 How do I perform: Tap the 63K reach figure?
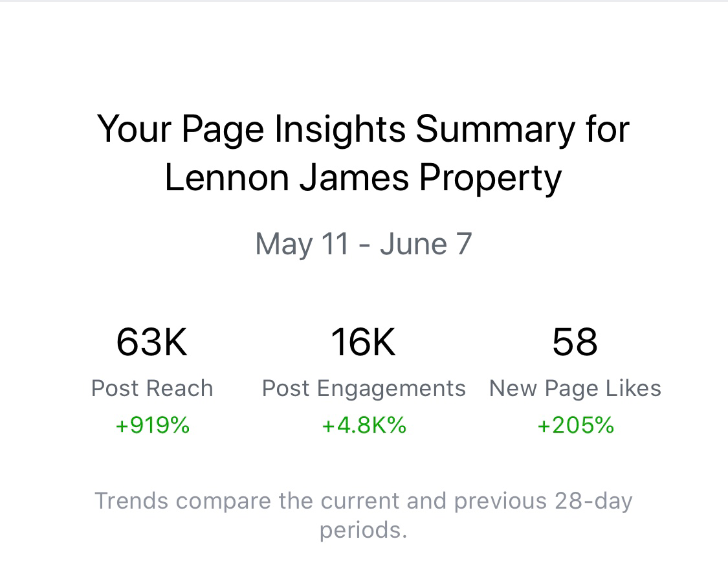click(x=152, y=342)
